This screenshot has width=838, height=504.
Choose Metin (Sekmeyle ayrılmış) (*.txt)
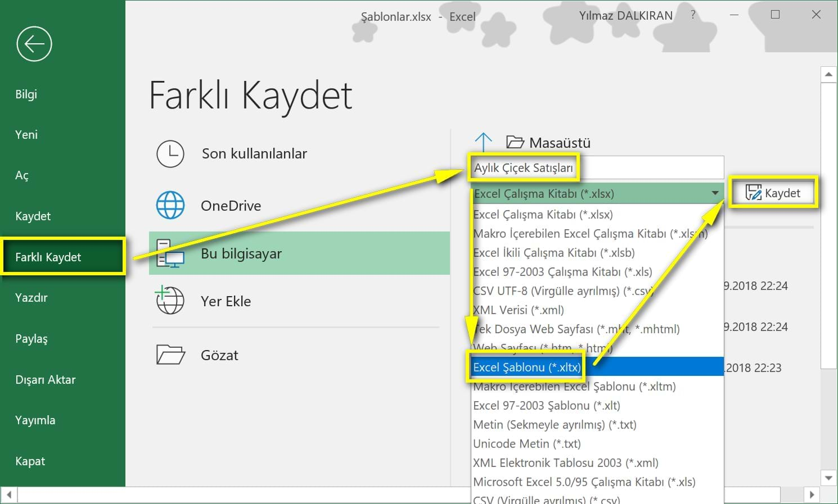597,425
